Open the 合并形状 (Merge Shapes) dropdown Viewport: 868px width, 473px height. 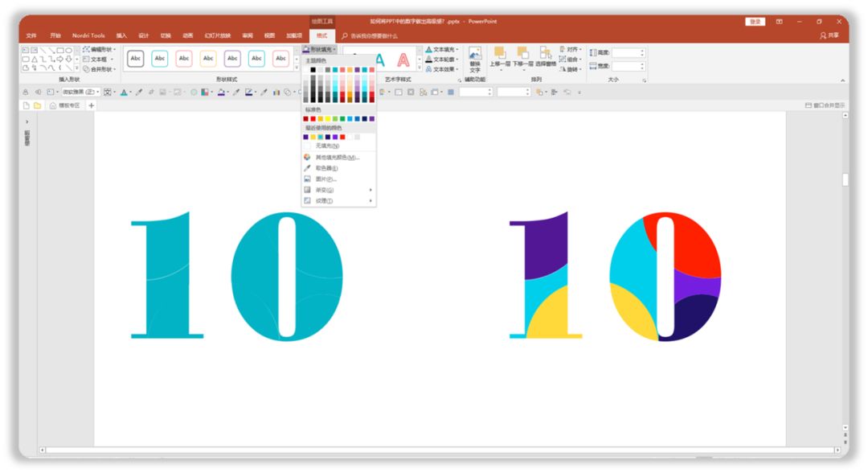(100, 69)
